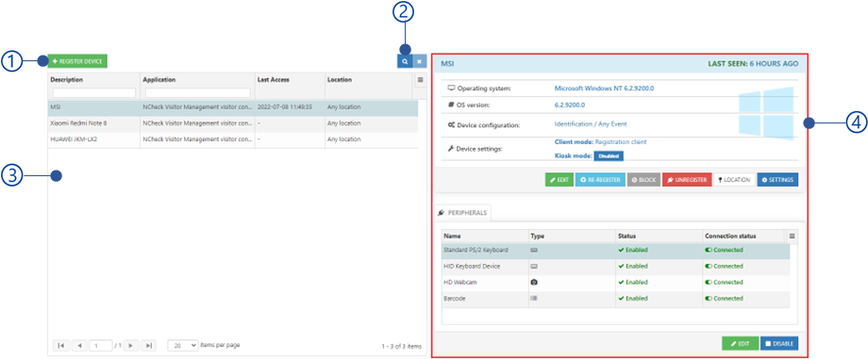Select the Xiaomi Redmi Note 8 row
This screenshot has width=868, height=359.
pos(232,123)
